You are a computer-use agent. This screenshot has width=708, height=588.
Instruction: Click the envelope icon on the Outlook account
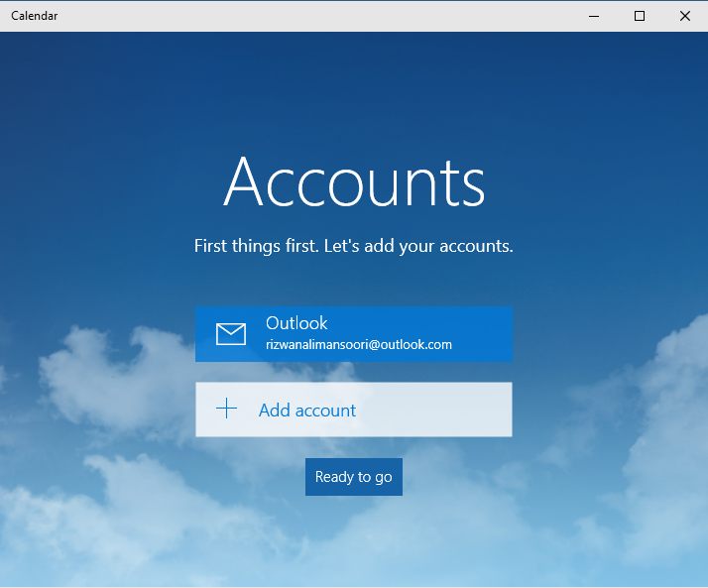click(231, 334)
